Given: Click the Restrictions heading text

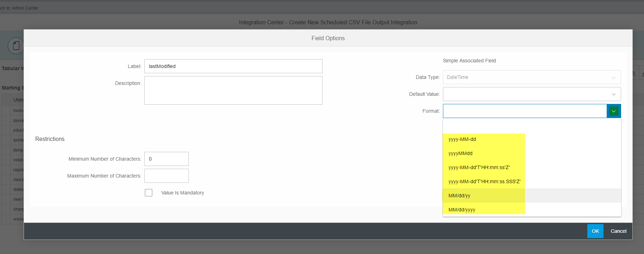Looking at the screenshot, I should 50,139.
